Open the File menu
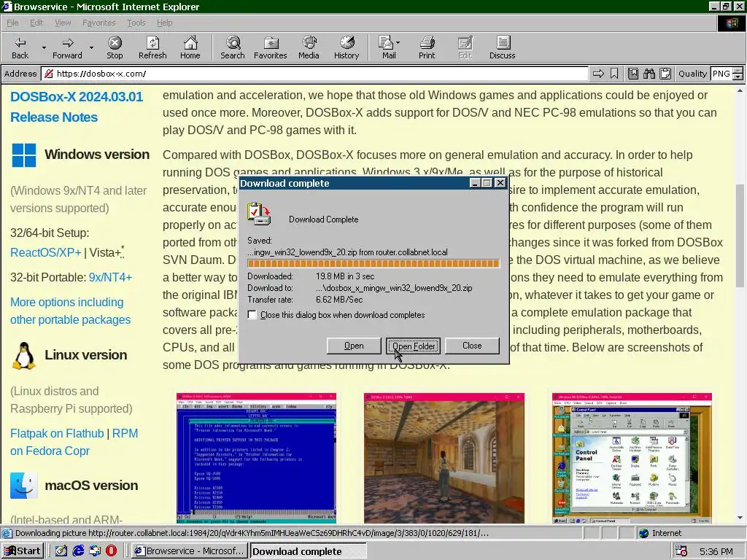Image resolution: width=747 pixels, height=560 pixels. (x=12, y=23)
